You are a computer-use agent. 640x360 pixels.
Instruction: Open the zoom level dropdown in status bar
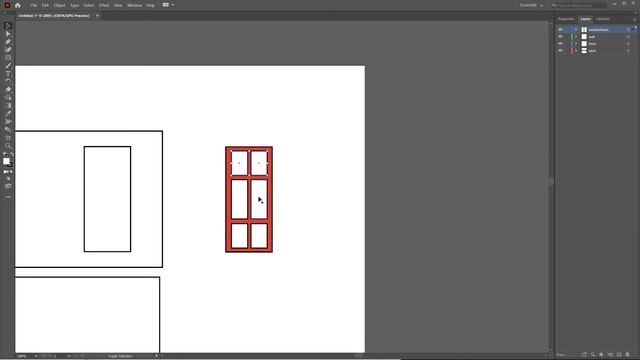36,356
